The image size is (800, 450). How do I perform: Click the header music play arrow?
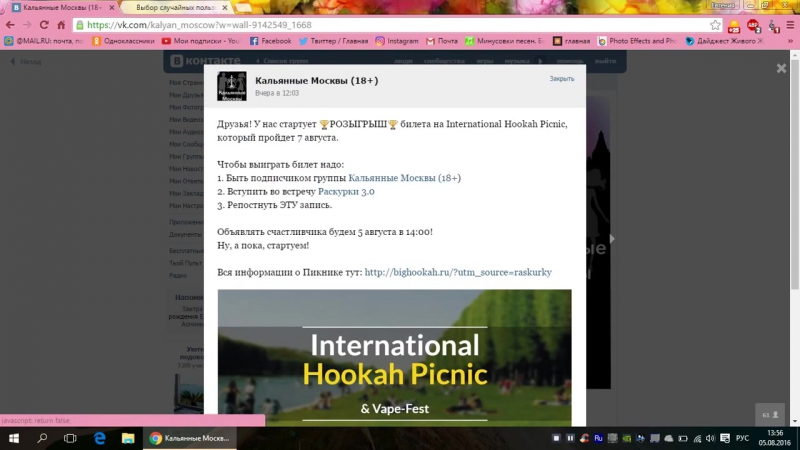pos(541,61)
